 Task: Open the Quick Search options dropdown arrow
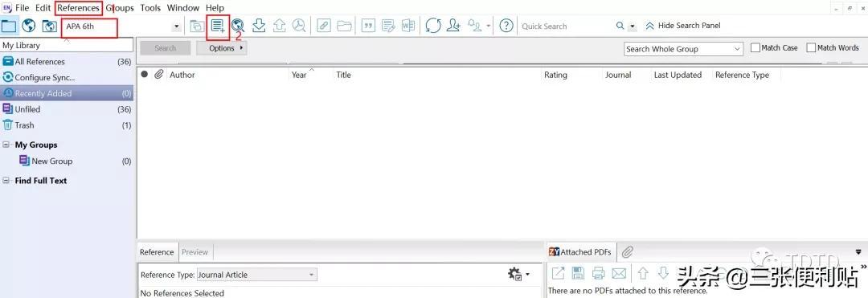pos(633,27)
